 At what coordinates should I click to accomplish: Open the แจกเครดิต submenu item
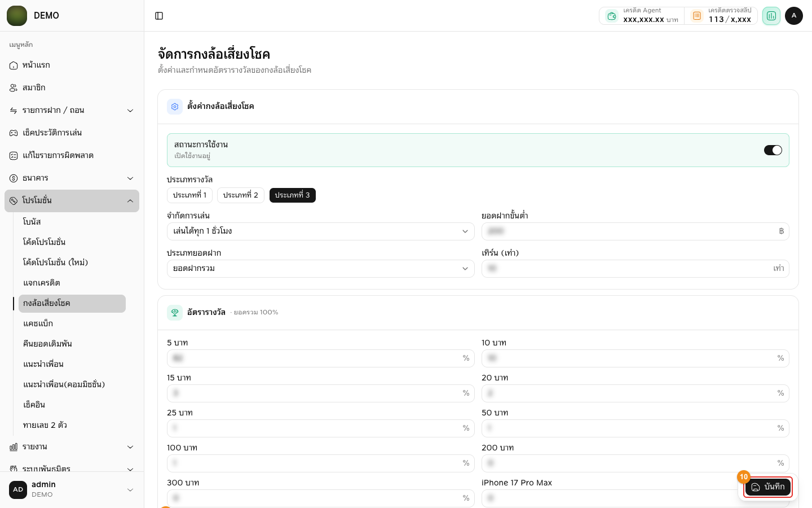click(72, 283)
